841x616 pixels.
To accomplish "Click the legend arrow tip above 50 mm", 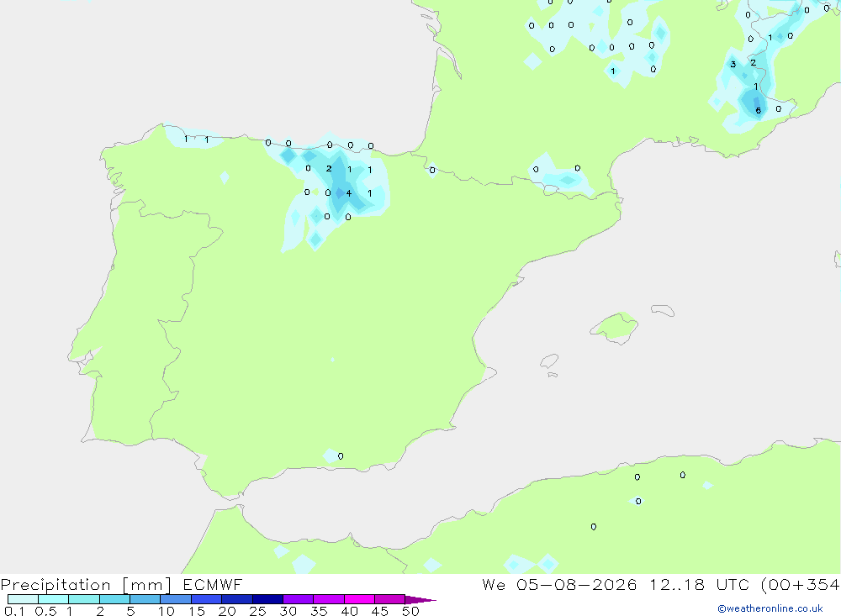I will point(420,599).
